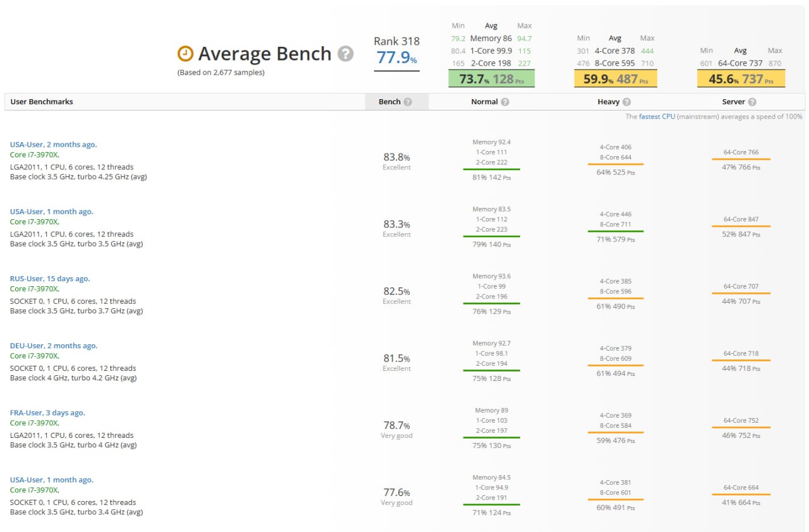Click the help icon beside Heavy column

point(626,102)
